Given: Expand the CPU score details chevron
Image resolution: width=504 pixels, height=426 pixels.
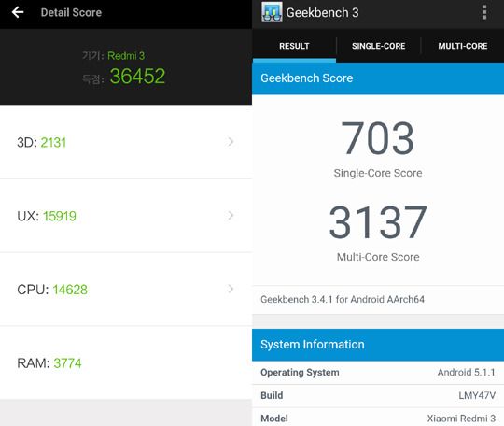Looking at the screenshot, I should click(231, 289).
